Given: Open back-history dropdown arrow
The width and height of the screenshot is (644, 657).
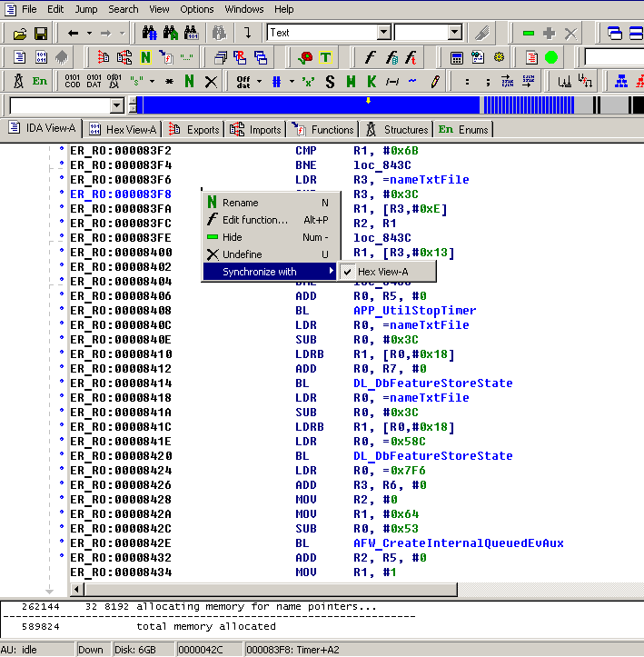Looking at the screenshot, I should tap(89, 33).
